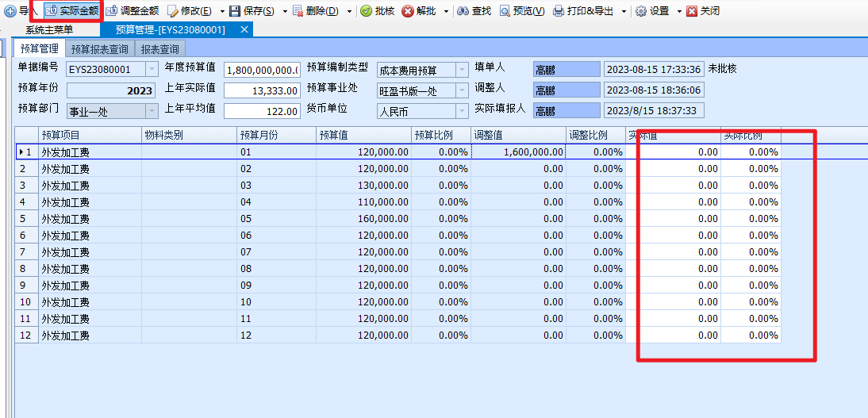Click the 调整值 column header
The width and height of the screenshot is (868, 418).
[x=519, y=135]
